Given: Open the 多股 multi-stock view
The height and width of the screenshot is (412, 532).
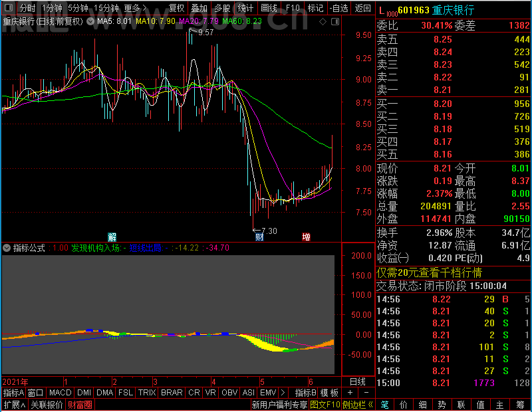Looking at the screenshot, I should click(x=222, y=8).
